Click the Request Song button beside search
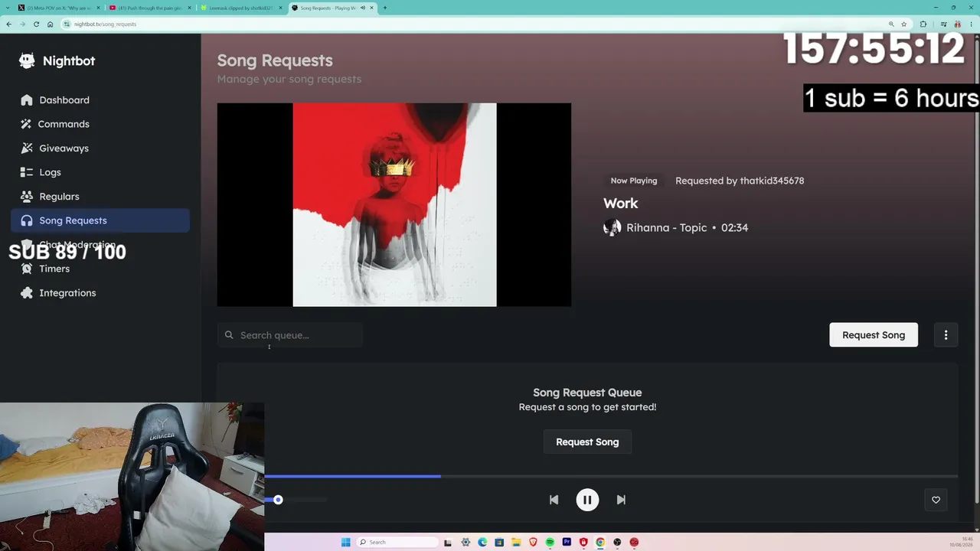 coord(874,335)
